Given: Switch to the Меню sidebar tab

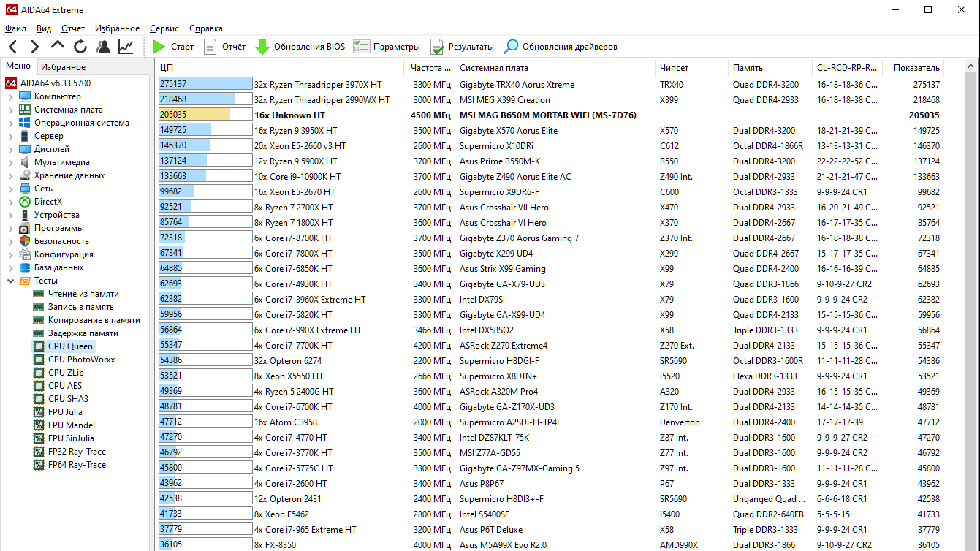Looking at the screenshot, I should (x=18, y=66).
